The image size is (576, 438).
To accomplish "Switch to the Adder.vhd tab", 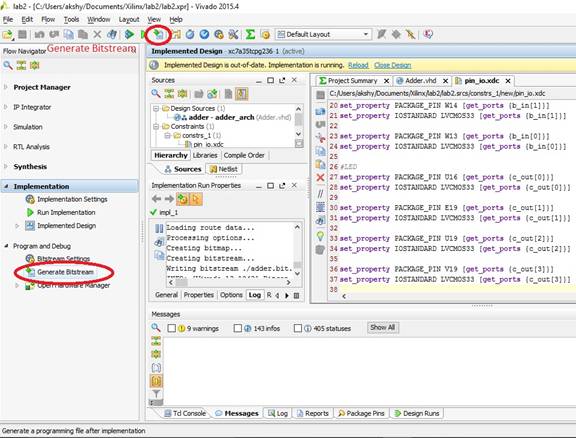I will click(421, 81).
